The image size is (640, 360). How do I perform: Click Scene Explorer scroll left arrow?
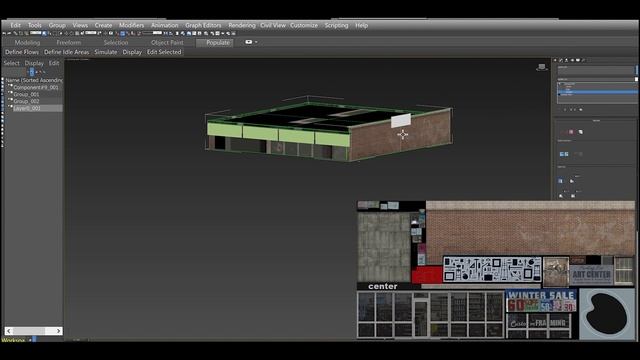coord(9,331)
